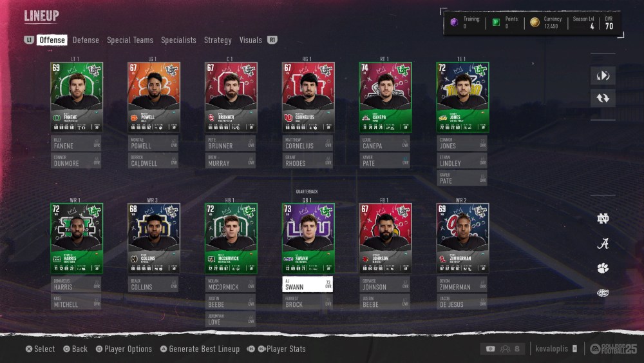Click the Demarcus Harris WR 1 card
This screenshot has width=644, height=363.
click(x=77, y=239)
